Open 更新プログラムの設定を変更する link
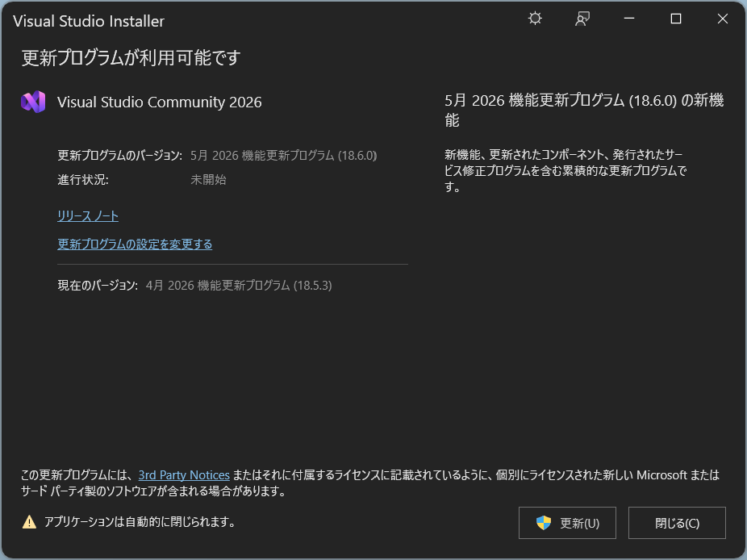The width and height of the screenshot is (747, 560). (135, 244)
